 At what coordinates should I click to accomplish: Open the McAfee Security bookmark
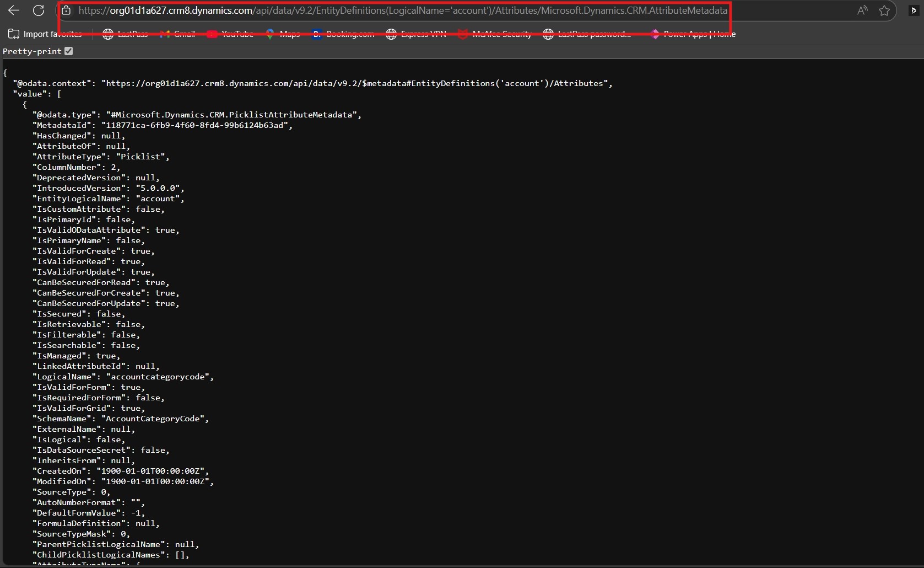[x=495, y=34]
